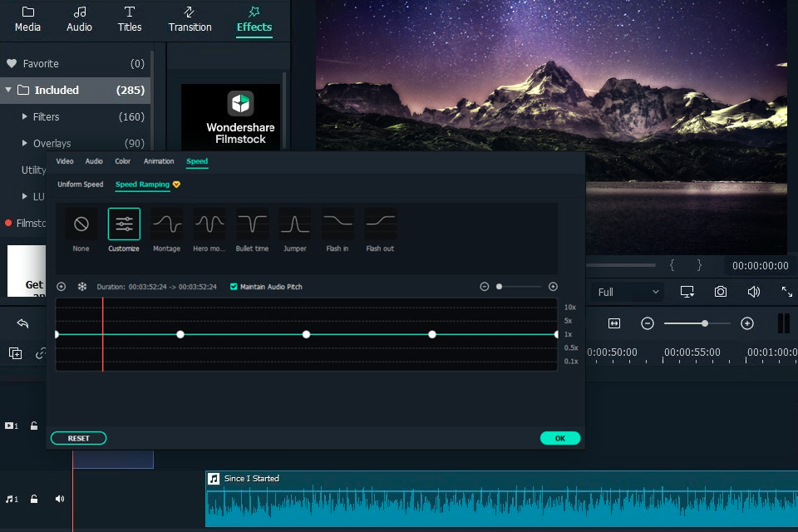
Task: Switch to the Animation tab in the dialog
Action: (159, 161)
